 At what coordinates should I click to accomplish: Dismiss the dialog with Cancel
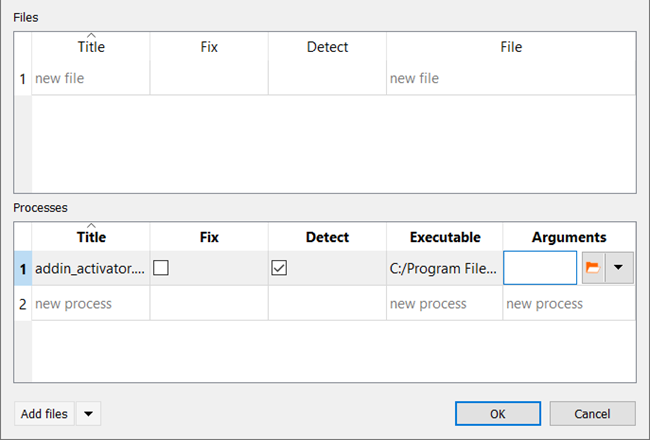(x=592, y=413)
